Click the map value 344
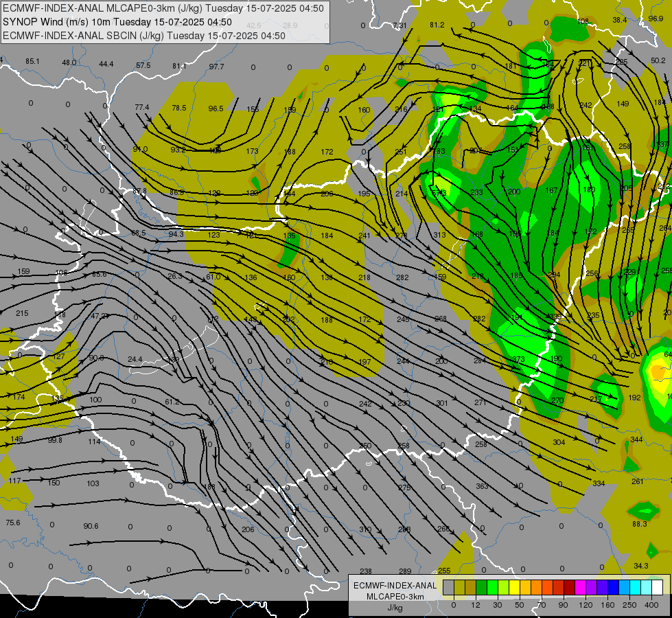The width and height of the screenshot is (672, 618). 636,439
